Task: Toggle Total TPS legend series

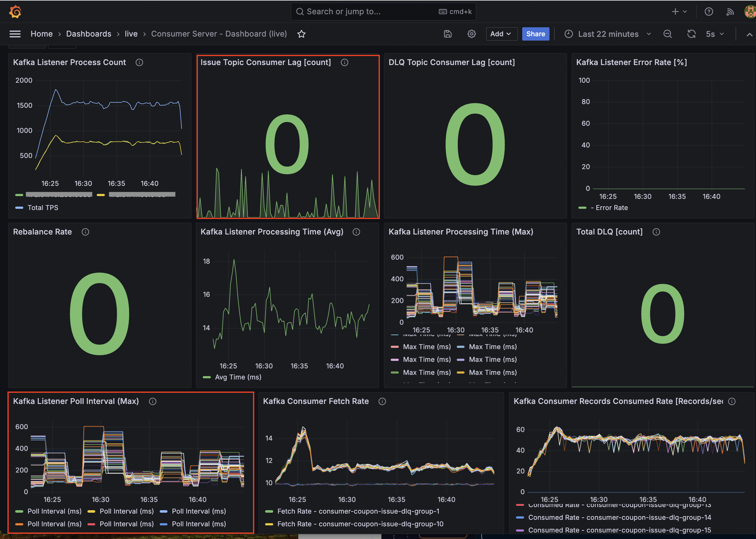Action: pos(42,208)
